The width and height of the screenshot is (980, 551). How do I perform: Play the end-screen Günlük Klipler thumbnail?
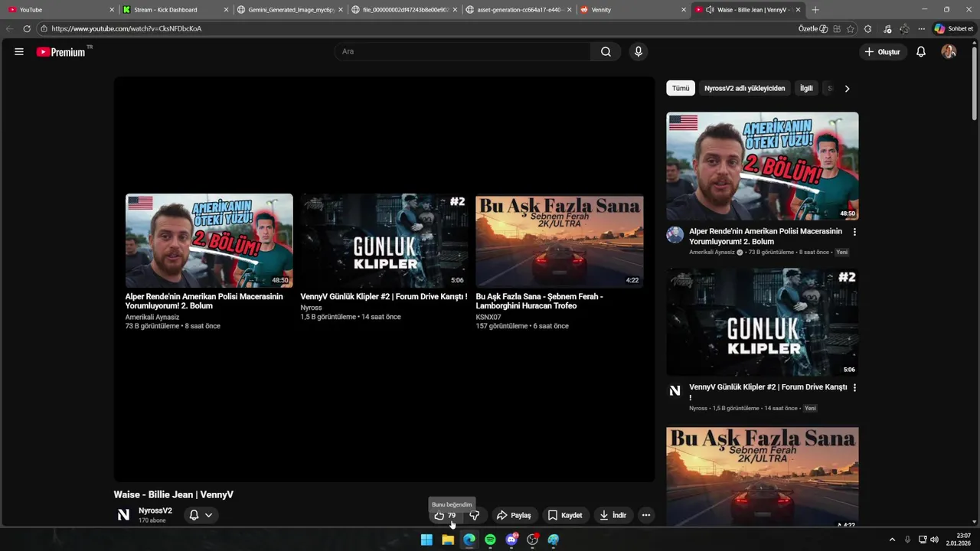384,240
